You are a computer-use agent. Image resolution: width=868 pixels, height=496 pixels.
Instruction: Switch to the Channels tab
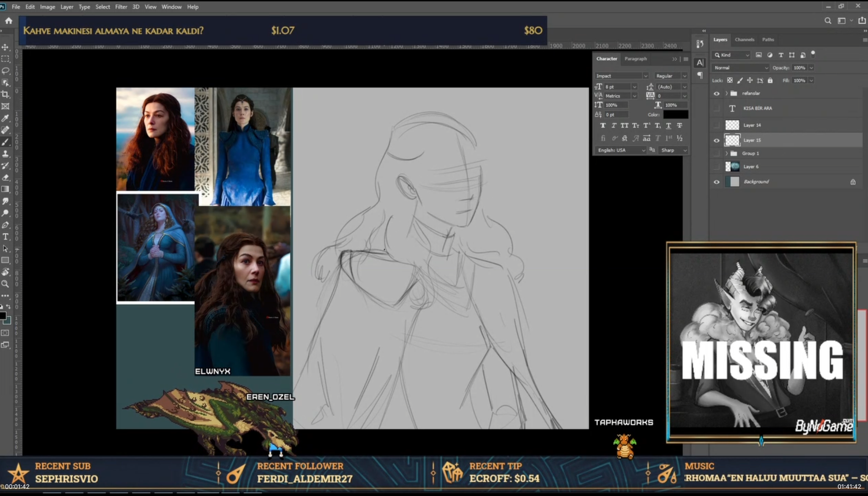click(745, 40)
